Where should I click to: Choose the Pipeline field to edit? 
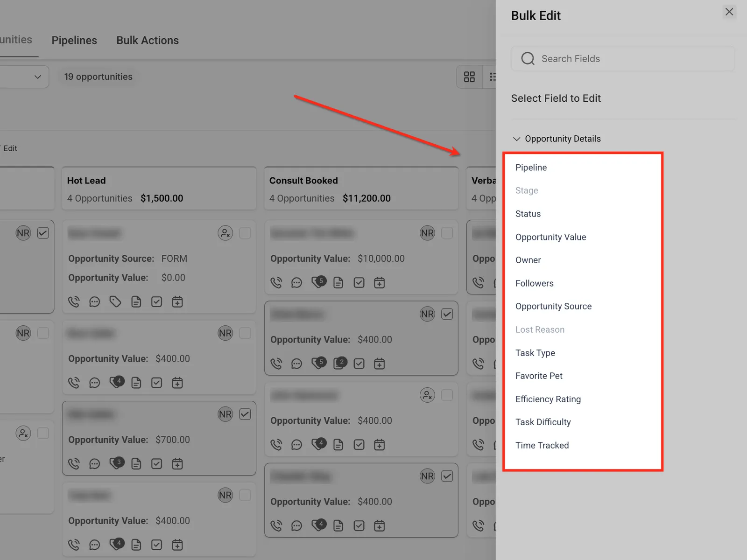coord(531,168)
